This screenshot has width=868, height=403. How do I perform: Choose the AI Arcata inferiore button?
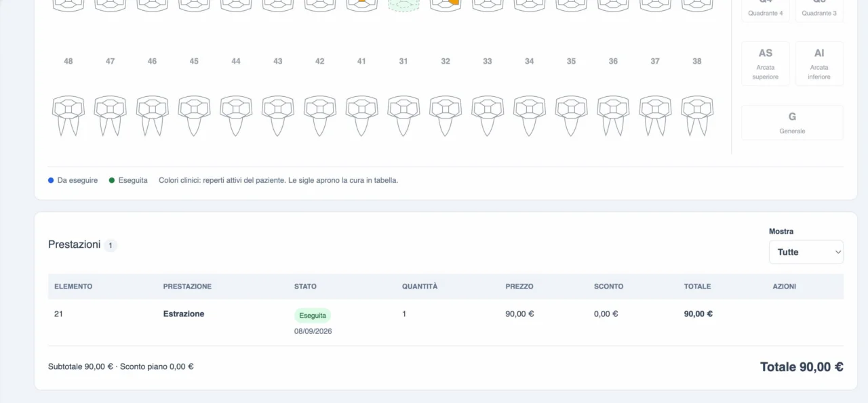click(819, 64)
